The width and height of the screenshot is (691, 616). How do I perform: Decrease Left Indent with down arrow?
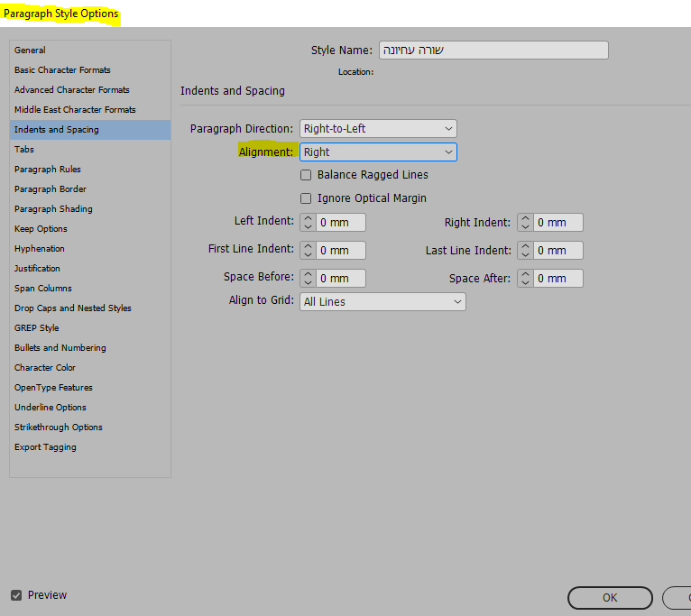[308, 227]
